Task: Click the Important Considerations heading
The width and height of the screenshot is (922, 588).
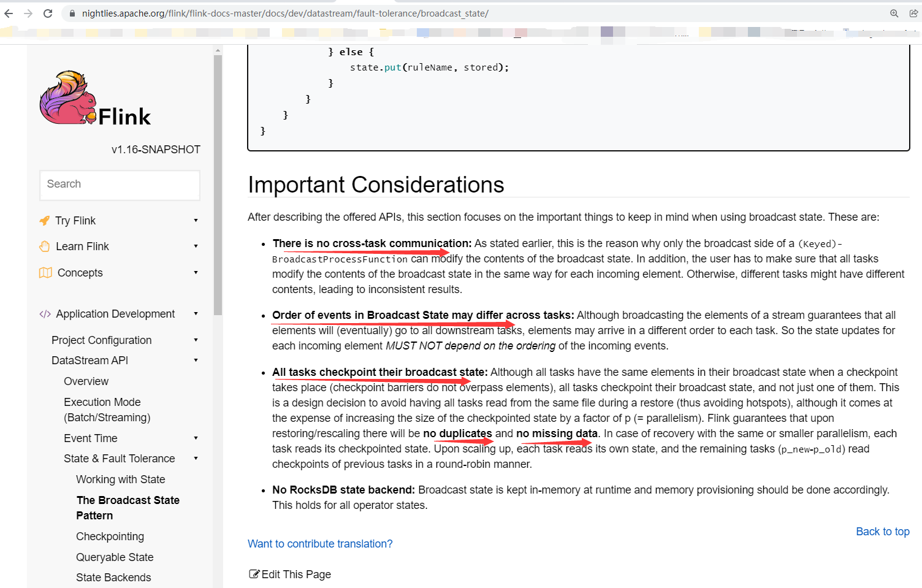Action: click(376, 185)
